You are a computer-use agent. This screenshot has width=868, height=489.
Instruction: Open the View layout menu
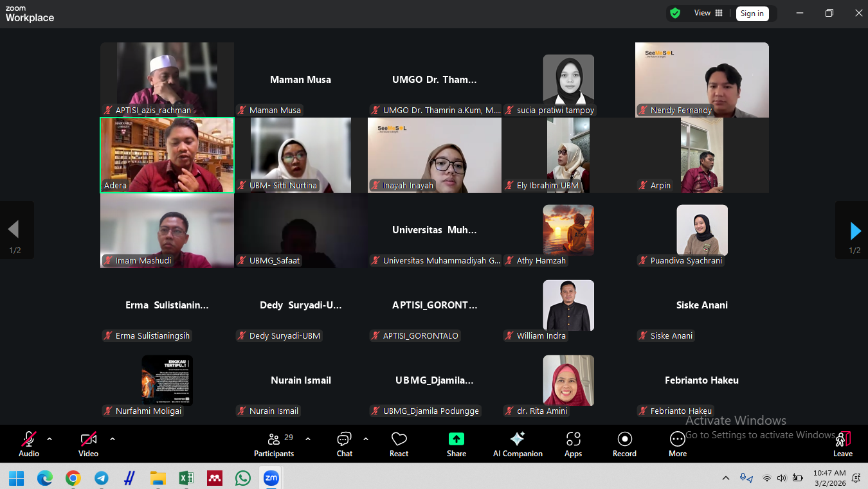pyautogui.click(x=708, y=13)
